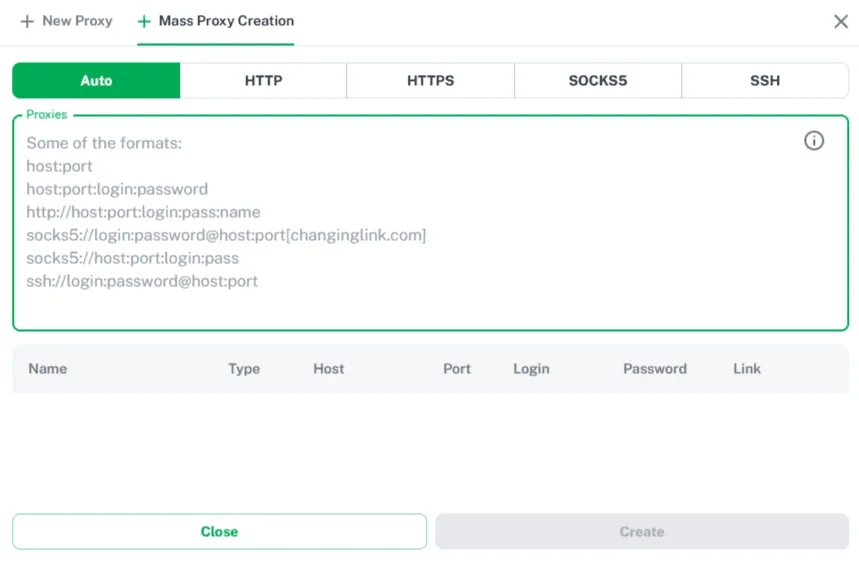
Task: Click the disabled Create button
Action: point(642,531)
